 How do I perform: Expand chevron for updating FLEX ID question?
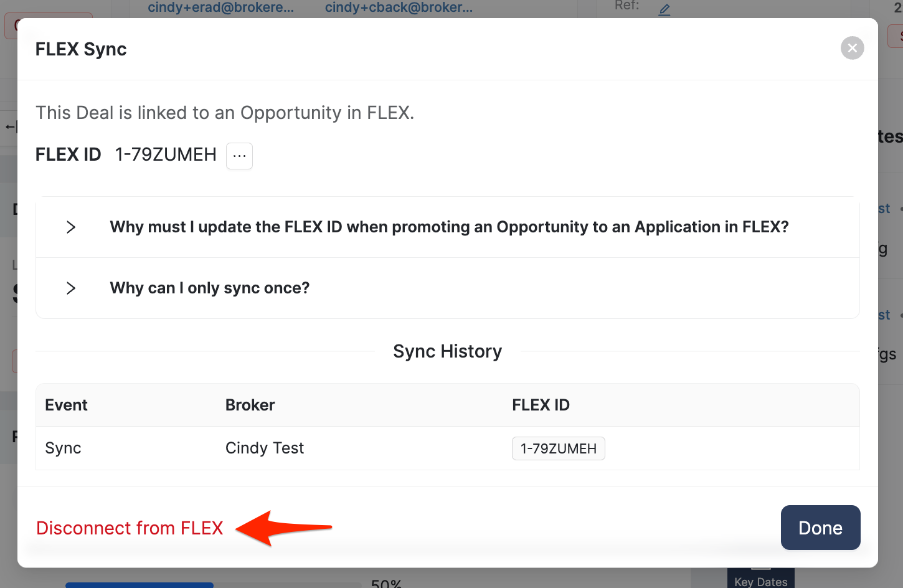[71, 227]
